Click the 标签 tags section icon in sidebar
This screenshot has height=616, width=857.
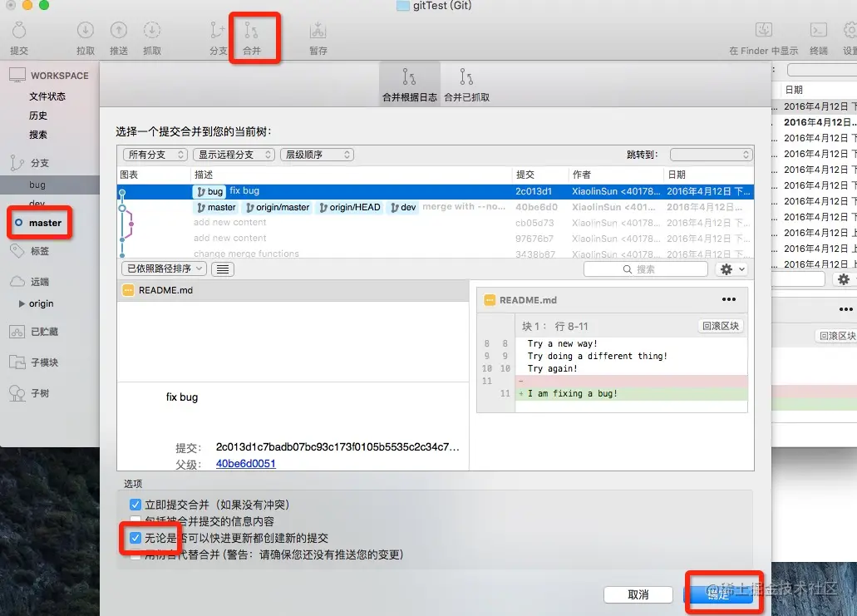17,251
